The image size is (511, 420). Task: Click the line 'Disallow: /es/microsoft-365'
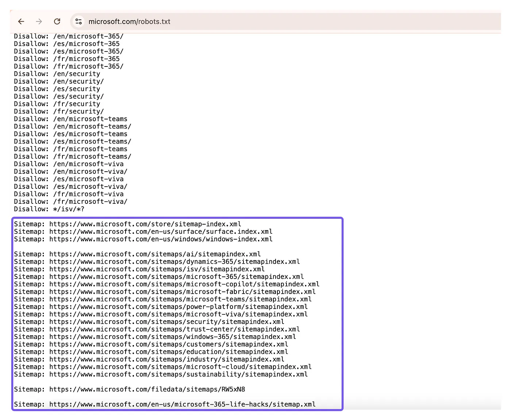[x=67, y=44]
